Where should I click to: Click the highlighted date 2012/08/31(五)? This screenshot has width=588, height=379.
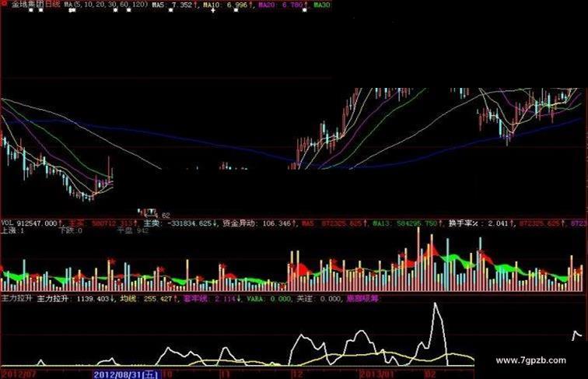(x=127, y=374)
